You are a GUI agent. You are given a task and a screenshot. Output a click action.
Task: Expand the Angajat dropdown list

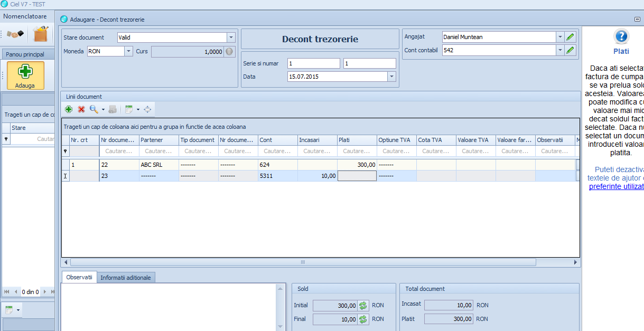point(560,37)
